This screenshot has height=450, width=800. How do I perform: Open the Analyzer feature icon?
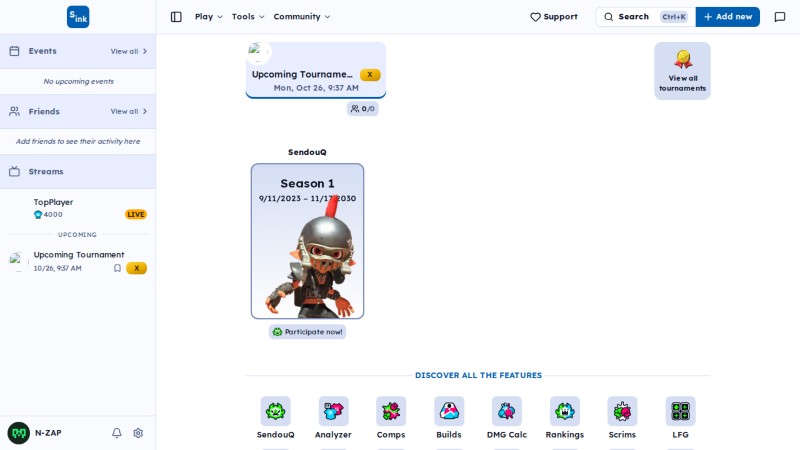[x=333, y=411]
